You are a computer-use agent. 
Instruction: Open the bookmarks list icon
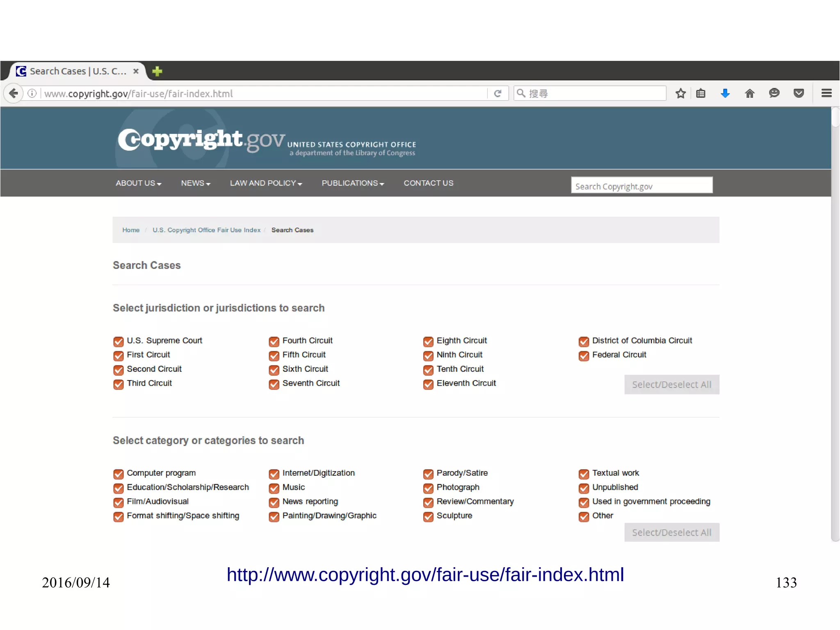(x=701, y=94)
